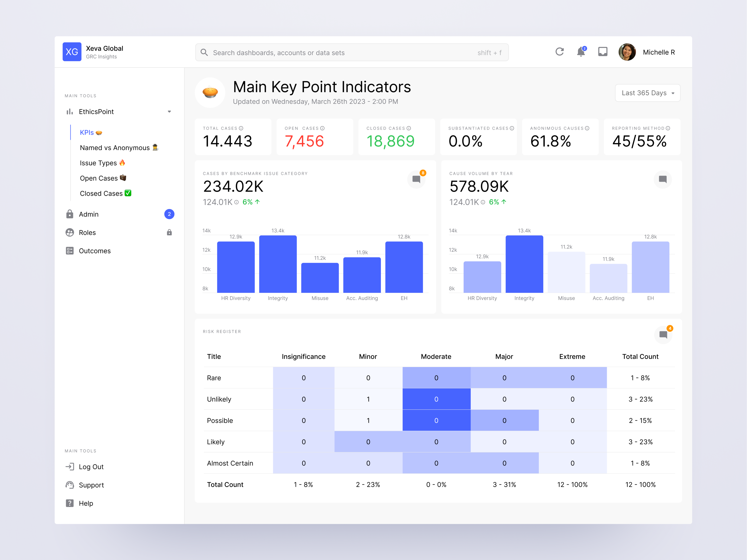747x560 pixels.
Task: Click the Almost Certain row title
Action: coord(230,463)
